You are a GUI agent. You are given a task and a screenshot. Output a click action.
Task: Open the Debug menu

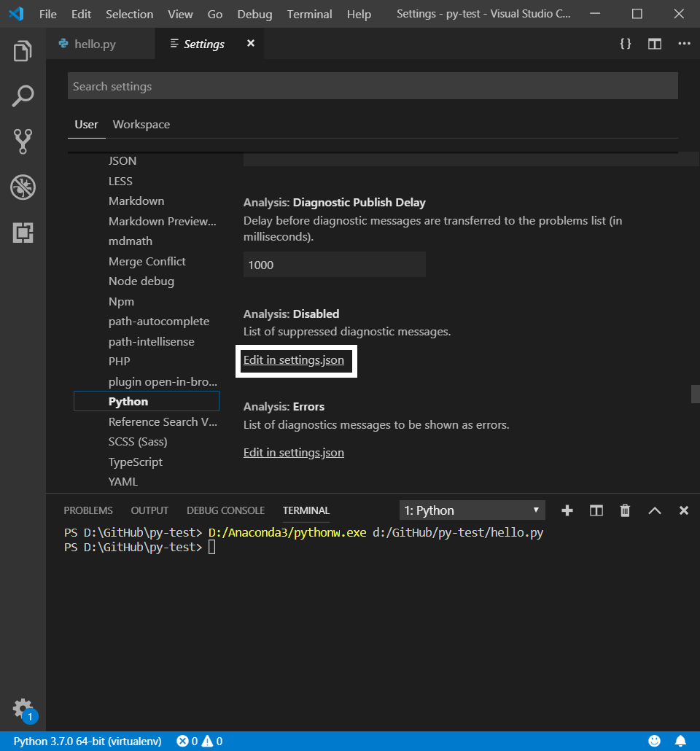coord(254,14)
